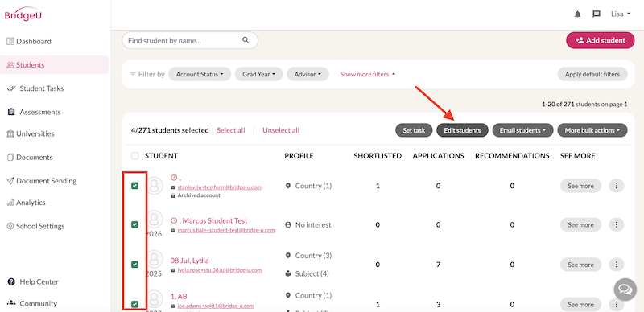The height and width of the screenshot is (312, 644).
Task: Collapse Show more filters
Action: 368,74
